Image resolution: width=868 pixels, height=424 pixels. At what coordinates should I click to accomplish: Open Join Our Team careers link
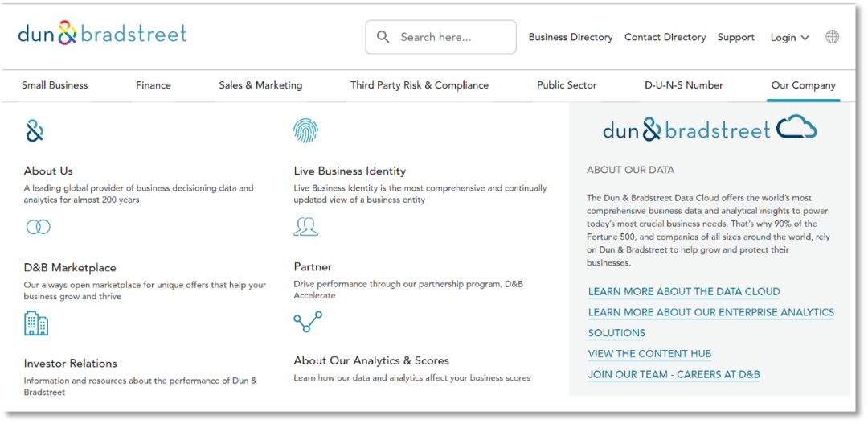(x=674, y=374)
